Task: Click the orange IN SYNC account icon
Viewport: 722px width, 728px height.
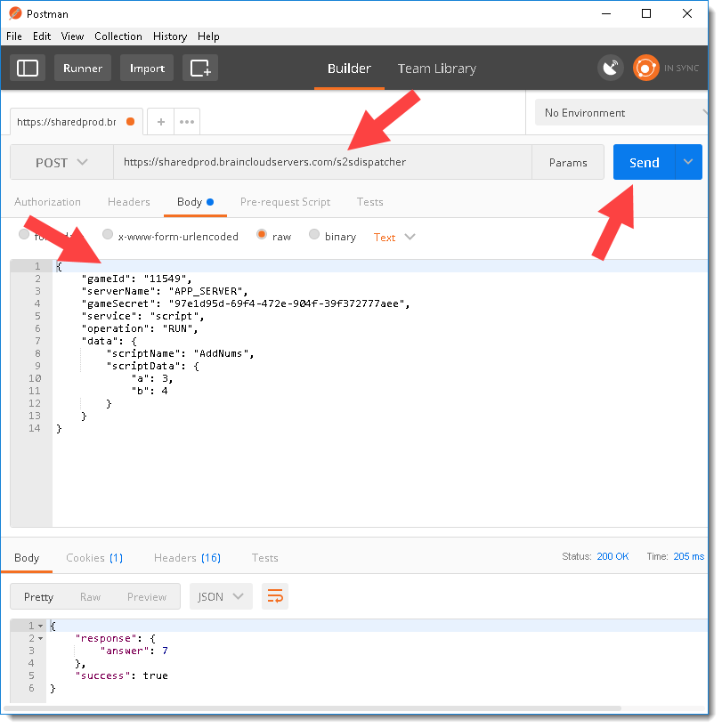Action: click(646, 68)
